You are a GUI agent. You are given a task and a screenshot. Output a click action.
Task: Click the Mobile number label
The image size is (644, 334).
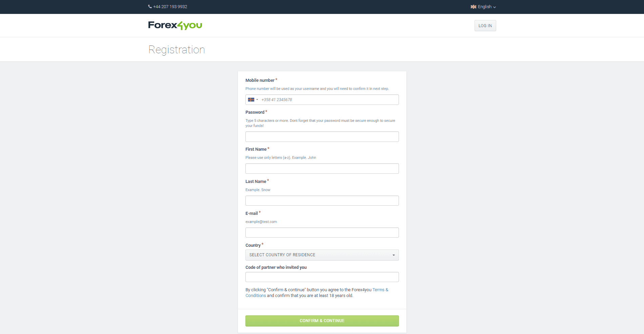[260, 80]
